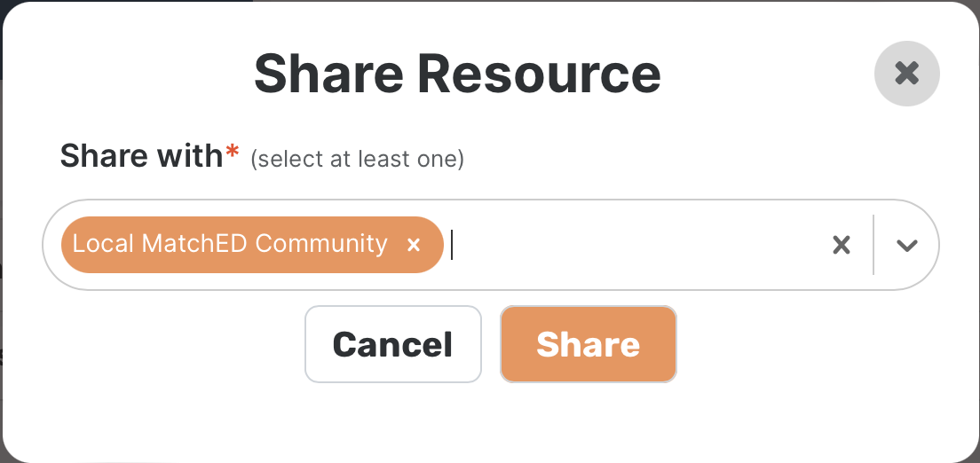Click empty area right of the Share button
980x463 pixels.
(x=799, y=344)
